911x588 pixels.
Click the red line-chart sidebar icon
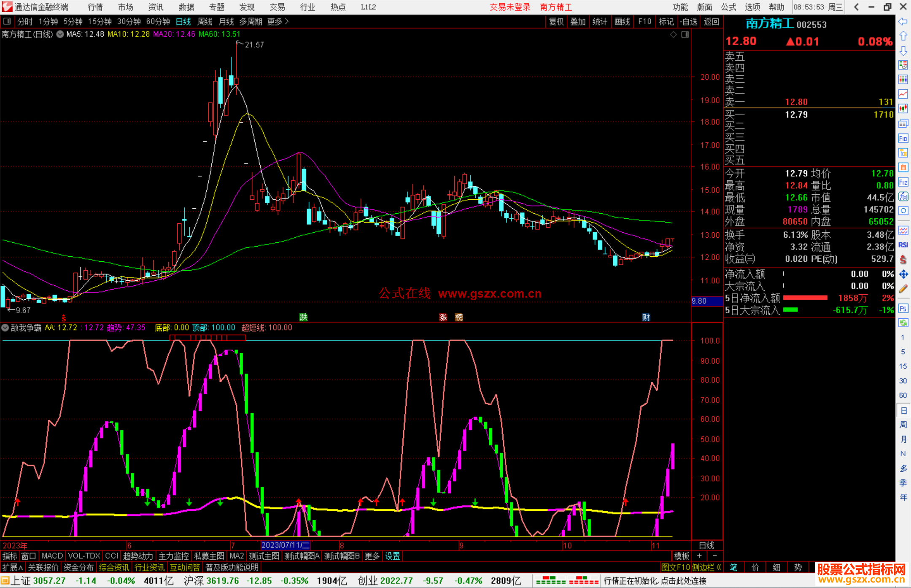click(x=903, y=94)
